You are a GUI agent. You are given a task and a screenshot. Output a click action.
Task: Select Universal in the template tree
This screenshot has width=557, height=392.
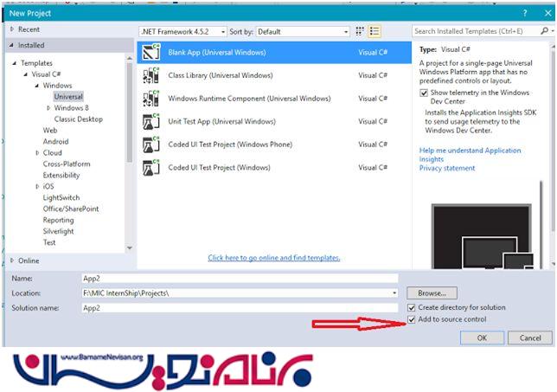point(68,97)
